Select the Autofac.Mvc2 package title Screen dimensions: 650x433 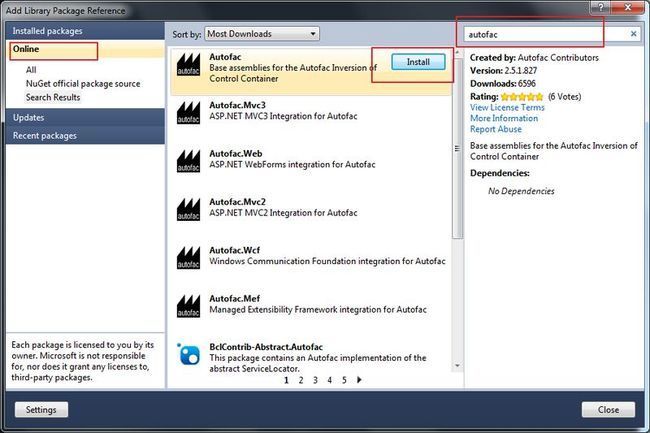click(237, 202)
